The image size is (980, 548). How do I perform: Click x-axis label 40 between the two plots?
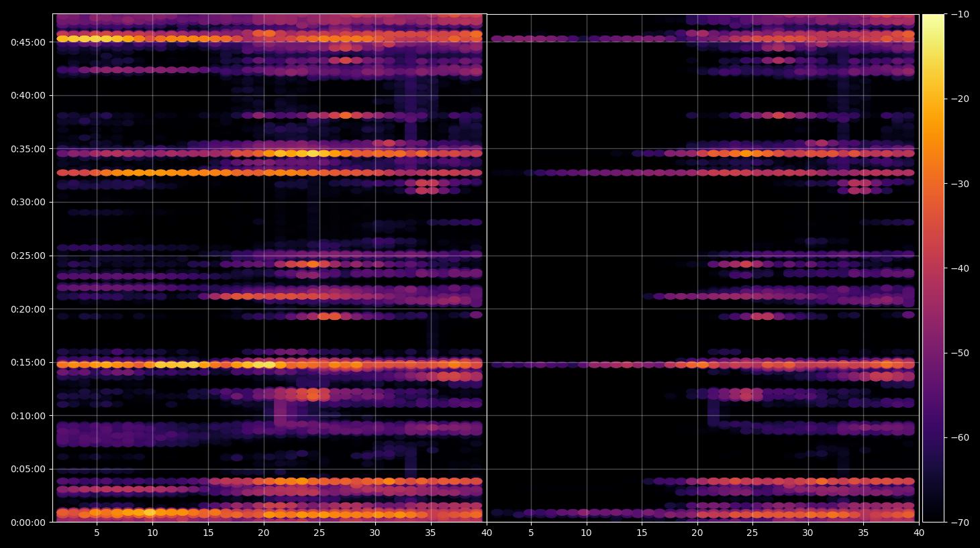click(487, 533)
